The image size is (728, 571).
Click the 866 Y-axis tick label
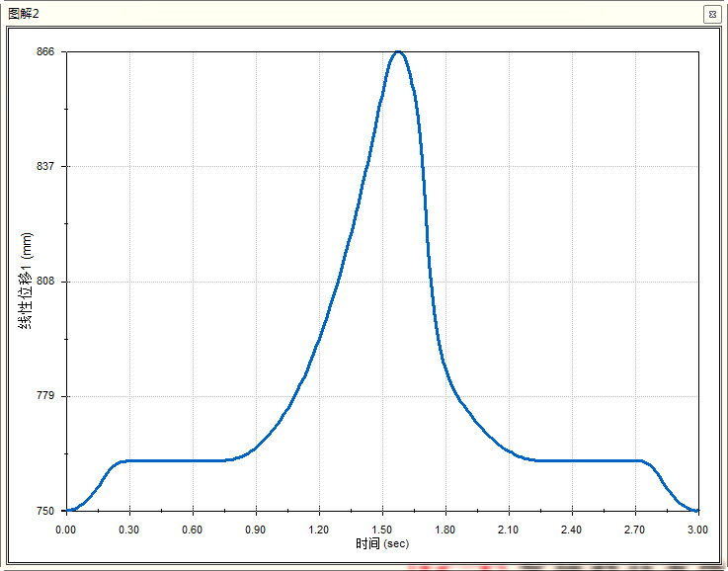click(45, 51)
